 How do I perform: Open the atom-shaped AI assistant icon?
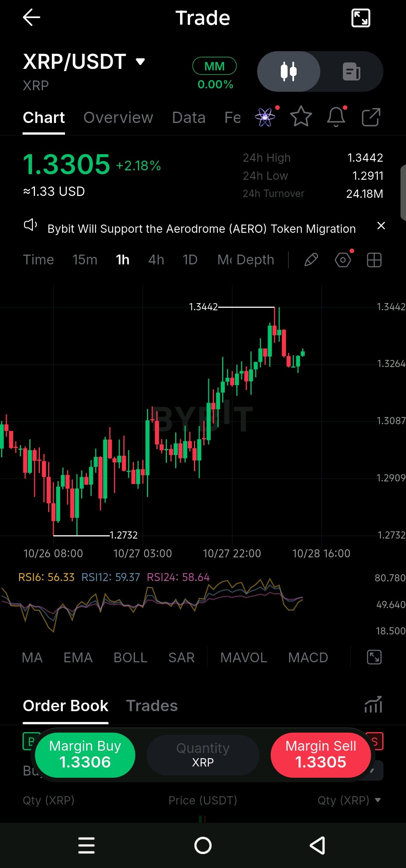coord(265,117)
